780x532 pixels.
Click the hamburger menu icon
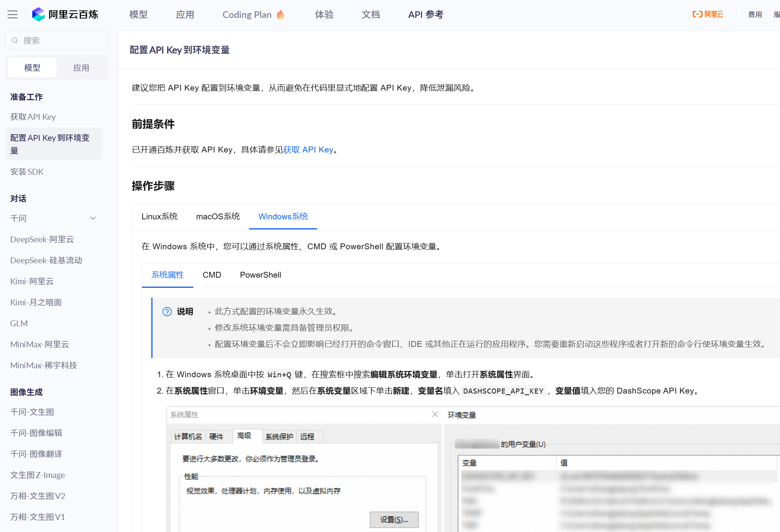tap(12, 15)
